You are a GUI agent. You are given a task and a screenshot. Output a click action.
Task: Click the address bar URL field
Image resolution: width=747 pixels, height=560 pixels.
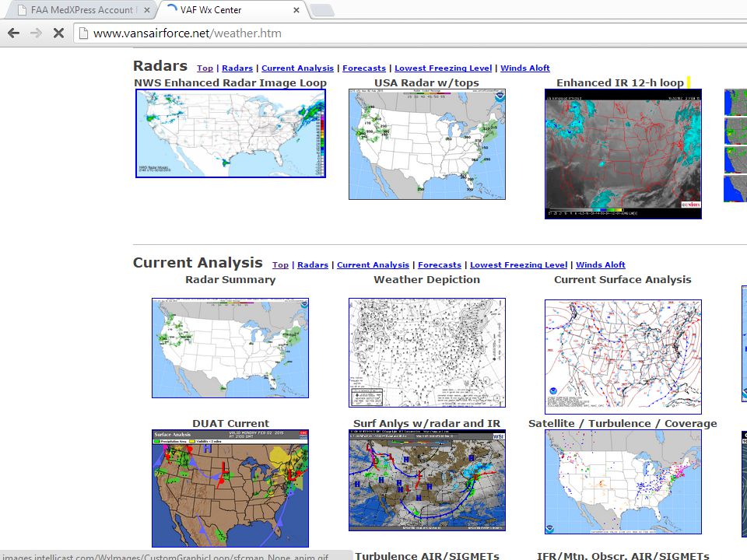click(x=410, y=33)
